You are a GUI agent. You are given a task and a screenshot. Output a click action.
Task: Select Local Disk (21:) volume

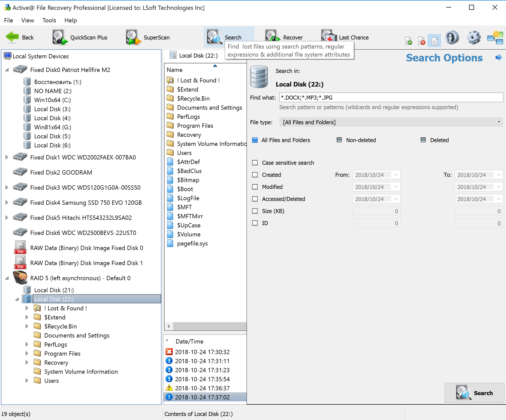pyautogui.click(x=54, y=290)
